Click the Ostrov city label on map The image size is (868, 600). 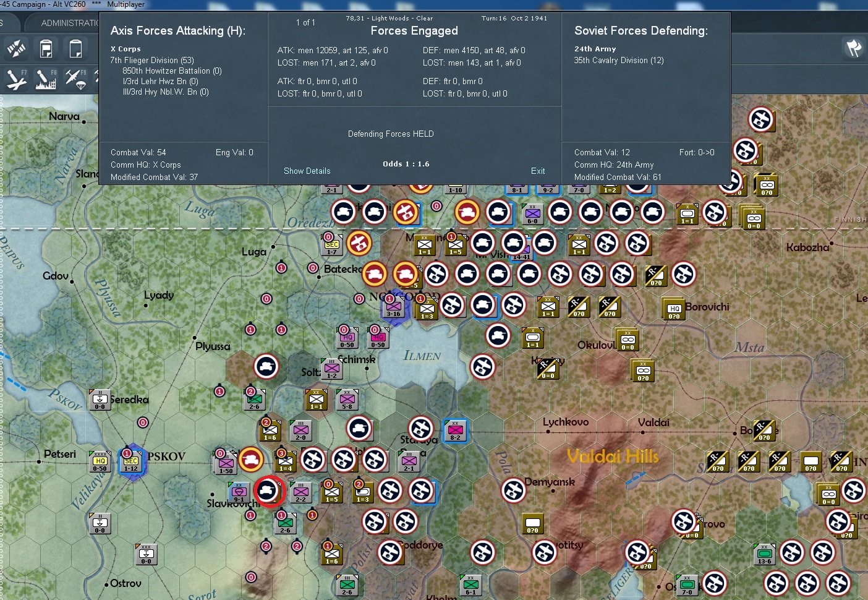[x=126, y=583]
